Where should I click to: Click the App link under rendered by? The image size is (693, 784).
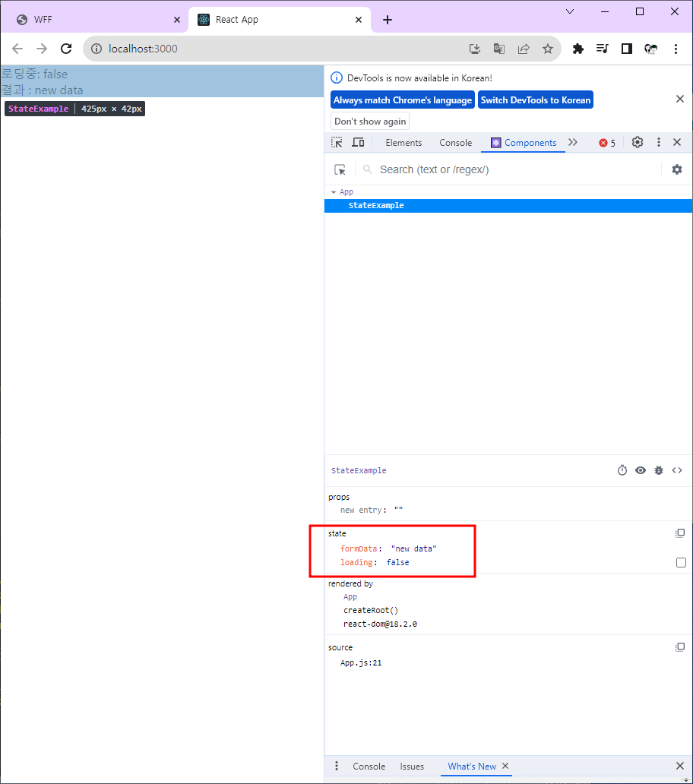coord(350,597)
